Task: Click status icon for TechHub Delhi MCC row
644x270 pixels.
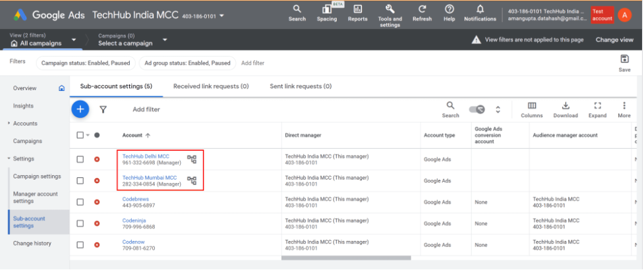Action: [97, 159]
